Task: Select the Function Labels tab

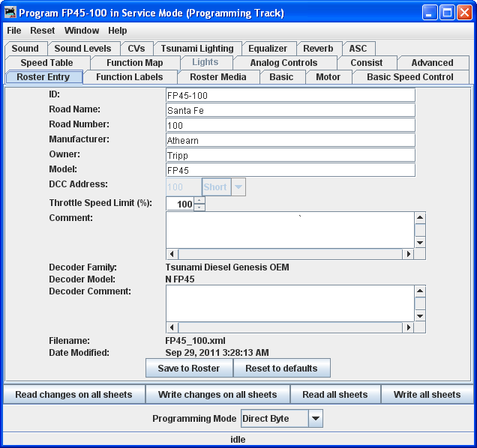Action: (130, 77)
